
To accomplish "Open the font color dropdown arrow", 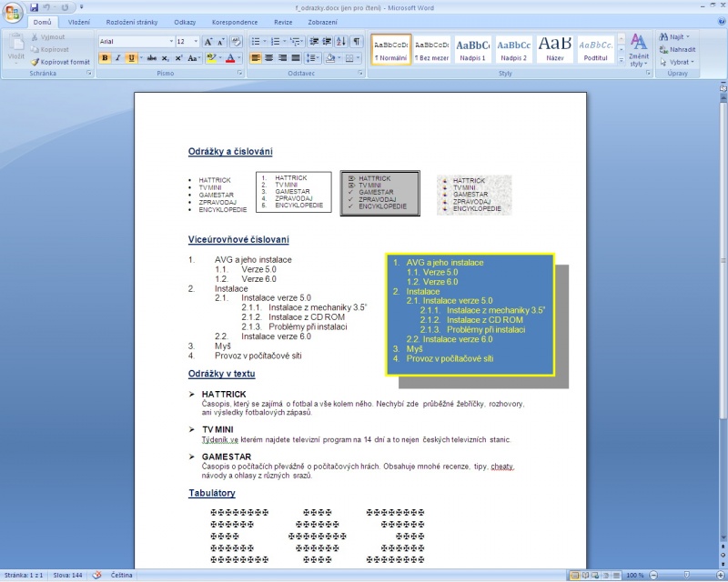I will point(239,58).
